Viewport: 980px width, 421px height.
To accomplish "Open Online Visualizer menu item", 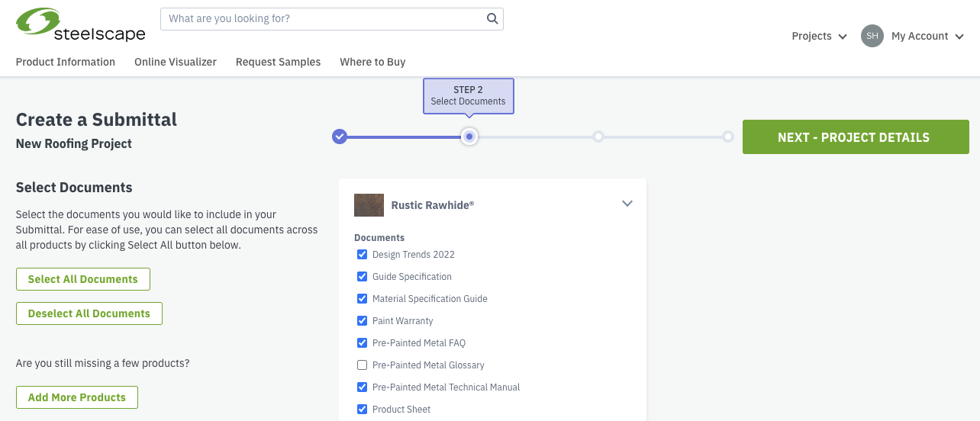I will (x=176, y=62).
